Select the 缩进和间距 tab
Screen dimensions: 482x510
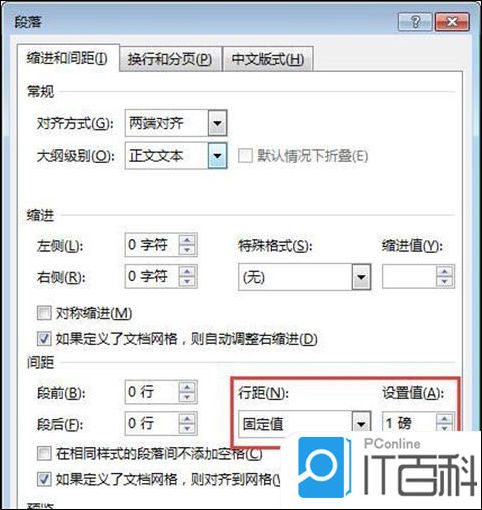(x=67, y=58)
